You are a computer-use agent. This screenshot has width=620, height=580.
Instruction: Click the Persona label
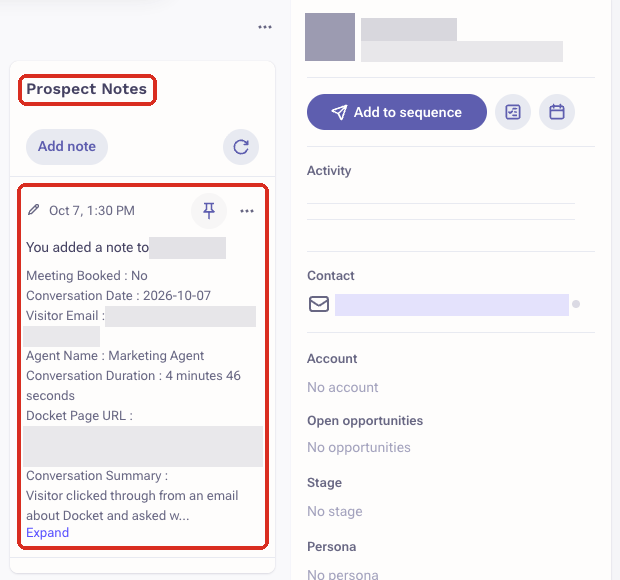coord(331,547)
